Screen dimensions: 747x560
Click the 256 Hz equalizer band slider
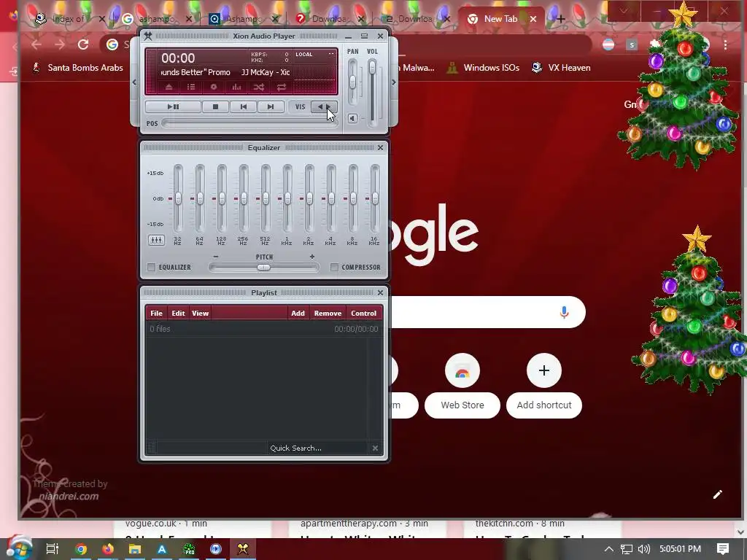click(244, 198)
